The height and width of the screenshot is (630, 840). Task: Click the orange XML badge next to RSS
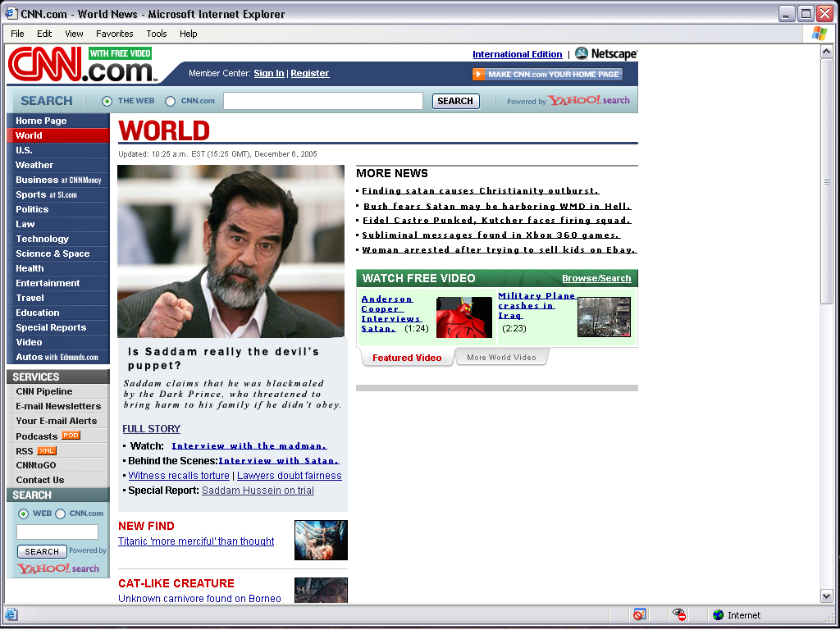point(47,450)
